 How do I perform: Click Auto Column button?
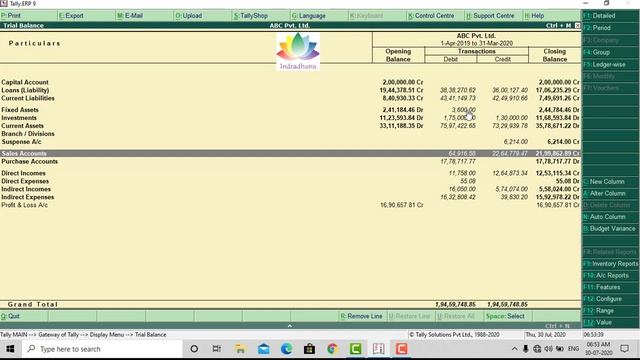(611, 217)
